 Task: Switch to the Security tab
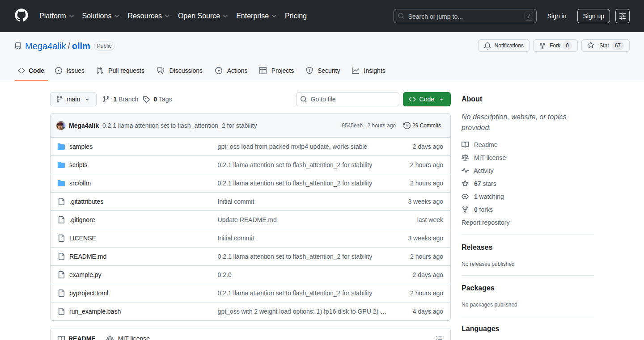pyautogui.click(x=323, y=71)
